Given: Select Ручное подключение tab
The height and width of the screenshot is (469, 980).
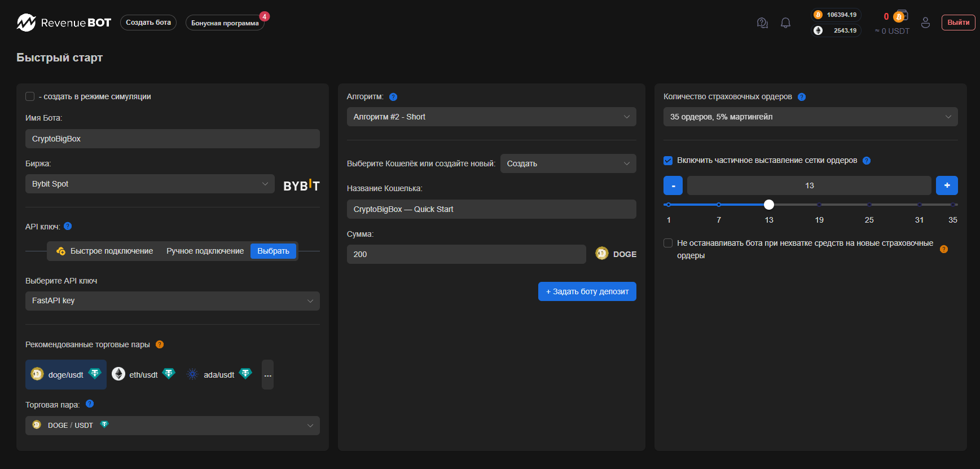Looking at the screenshot, I should (205, 251).
